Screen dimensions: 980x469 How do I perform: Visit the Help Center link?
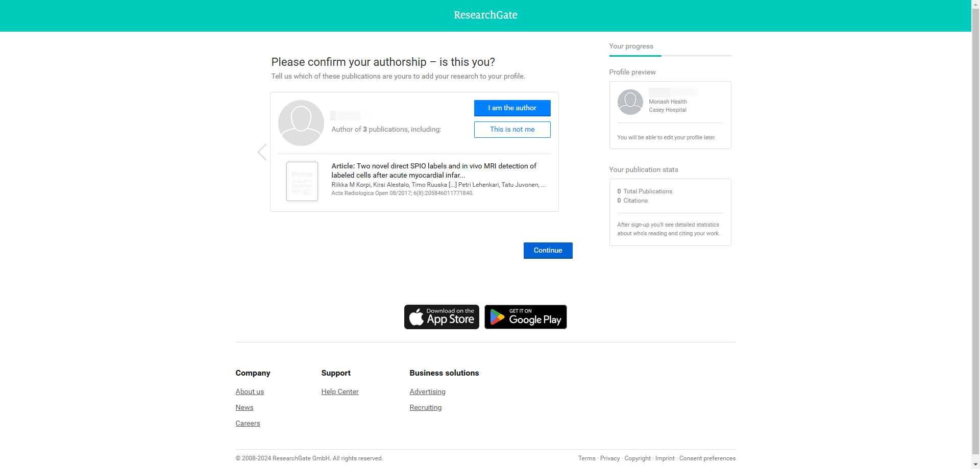340,391
